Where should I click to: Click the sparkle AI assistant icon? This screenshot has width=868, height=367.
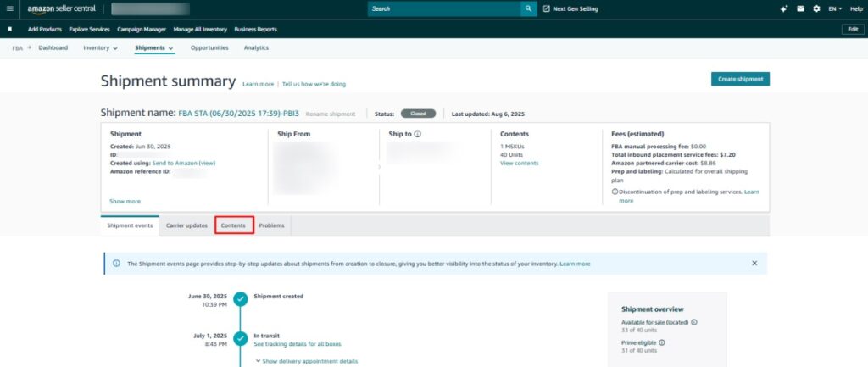pyautogui.click(x=784, y=8)
